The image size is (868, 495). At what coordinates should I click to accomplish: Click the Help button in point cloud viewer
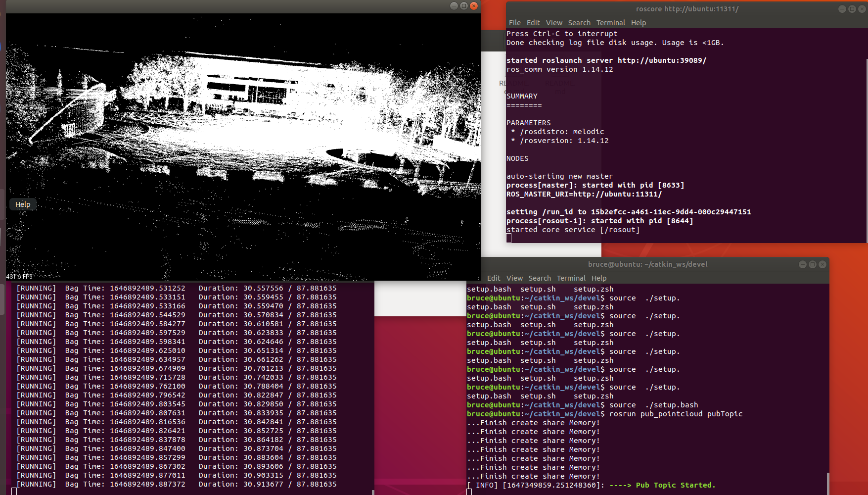tap(23, 204)
